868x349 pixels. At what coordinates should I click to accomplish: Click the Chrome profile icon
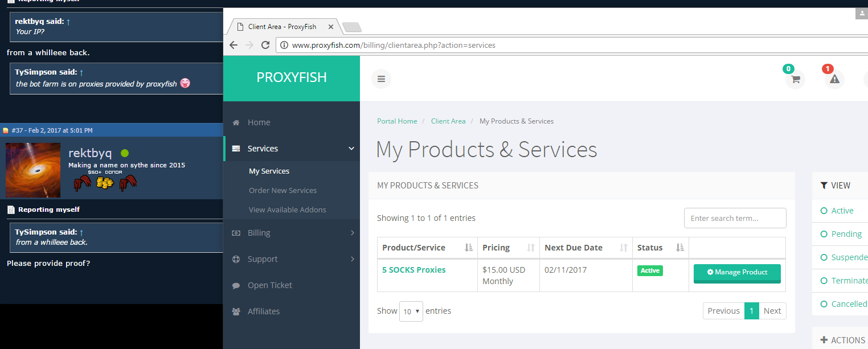coord(861,14)
